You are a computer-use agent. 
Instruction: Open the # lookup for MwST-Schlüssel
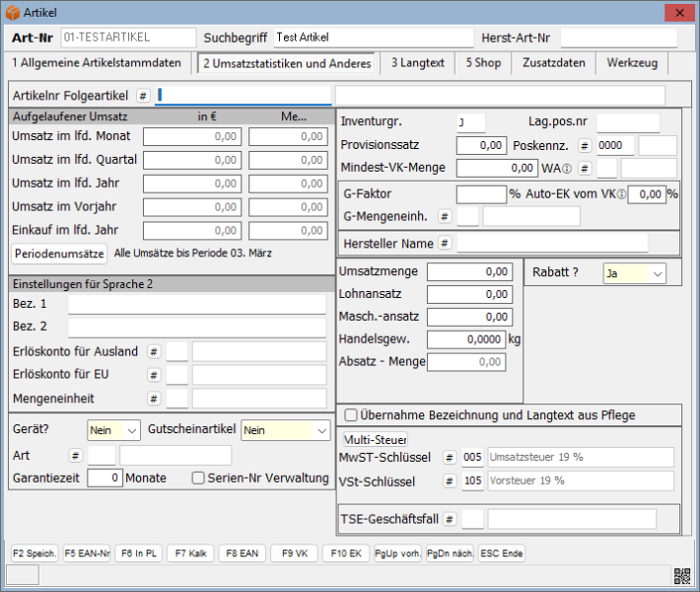tap(449, 457)
